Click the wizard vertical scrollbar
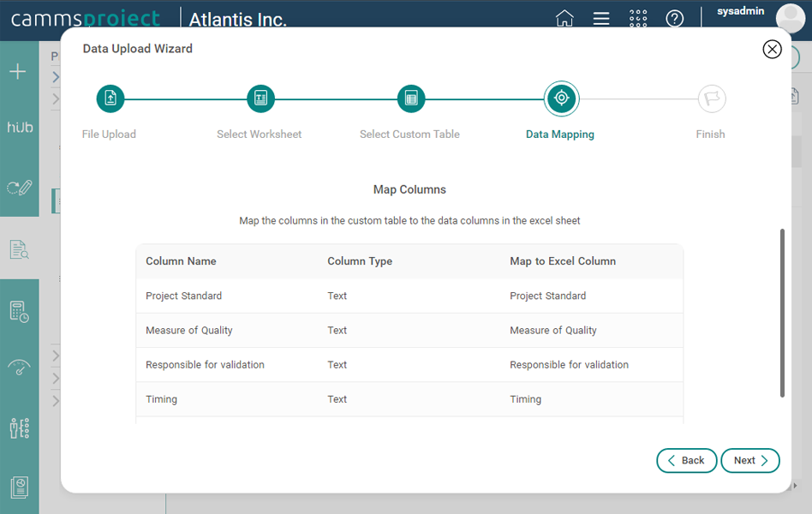The height and width of the screenshot is (514, 812). pyautogui.click(x=782, y=313)
